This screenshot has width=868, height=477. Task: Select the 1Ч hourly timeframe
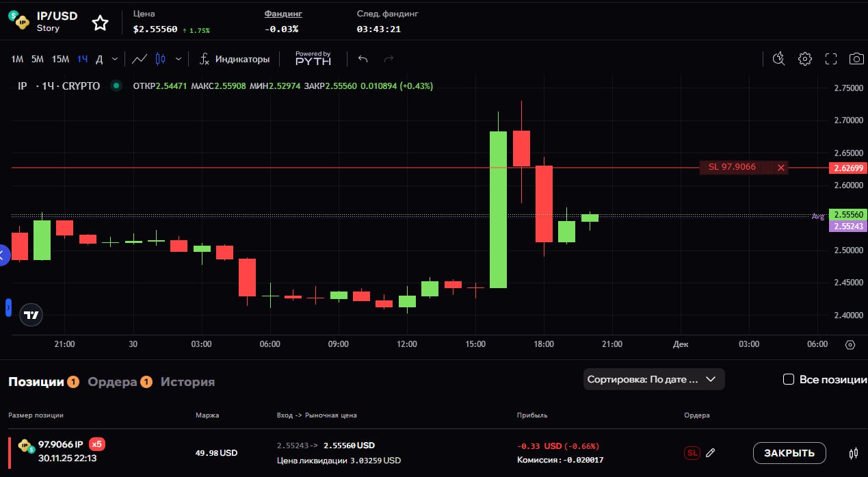pyautogui.click(x=82, y=59)
